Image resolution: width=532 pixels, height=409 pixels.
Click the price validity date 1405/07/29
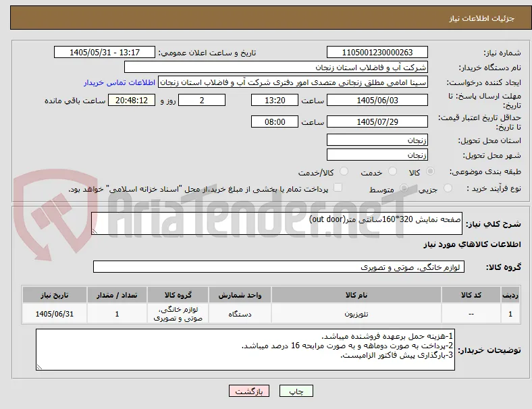coord(377,121)
